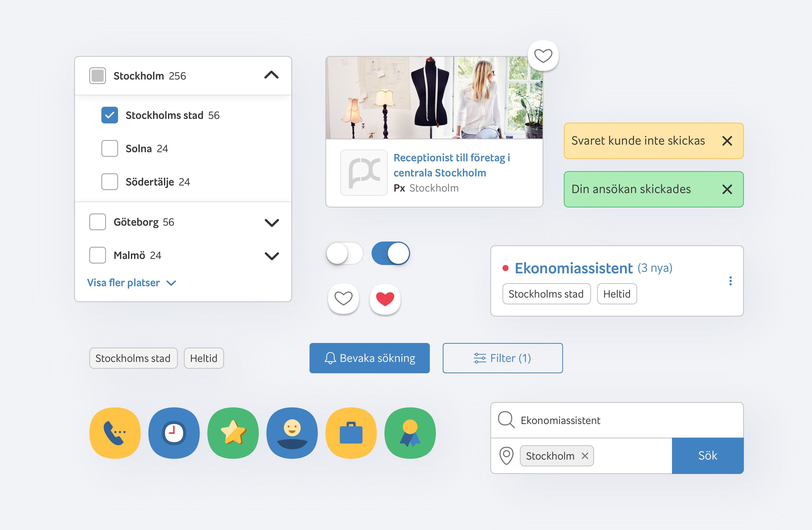Remove the Stockholm location tag
Image resolution: width=812 pixels, height=530 pixels.
point(585,456)
